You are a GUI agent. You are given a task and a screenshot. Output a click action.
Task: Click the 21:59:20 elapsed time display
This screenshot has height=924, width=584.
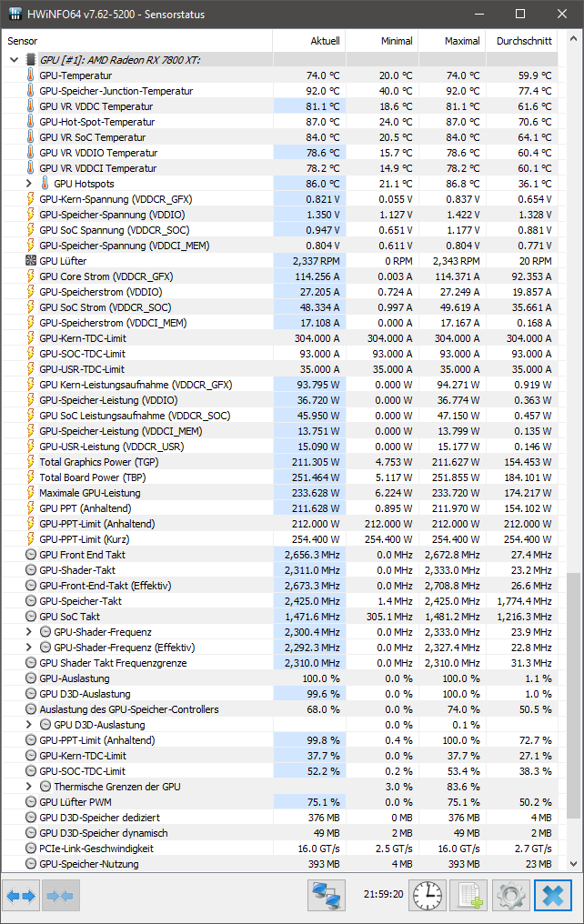pyautogui.click(x=383, y=894)
